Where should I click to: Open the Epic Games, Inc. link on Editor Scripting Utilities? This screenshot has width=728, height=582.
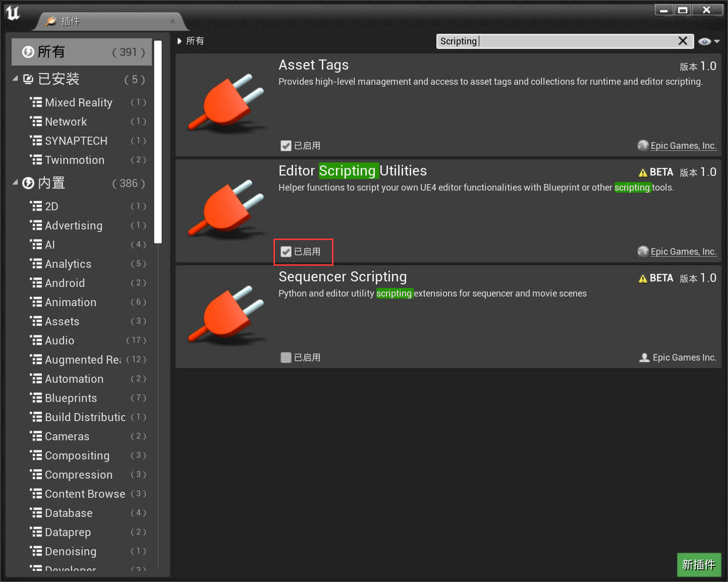coord(683,251)
